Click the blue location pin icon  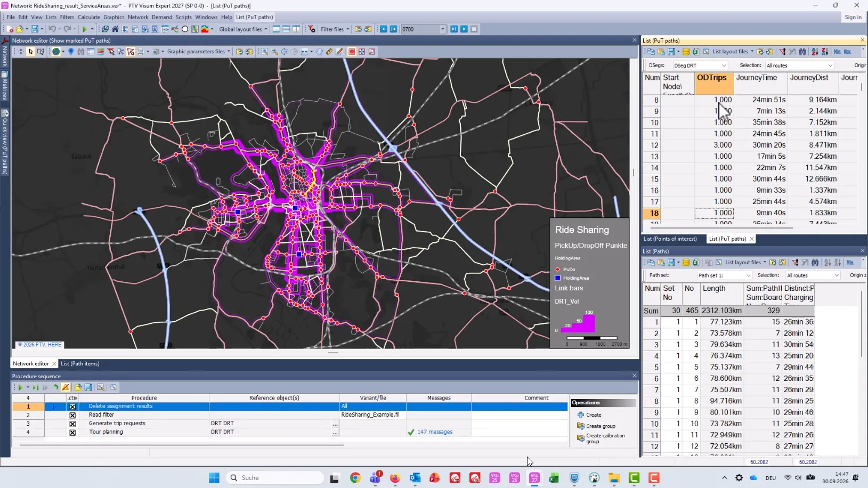71,52
